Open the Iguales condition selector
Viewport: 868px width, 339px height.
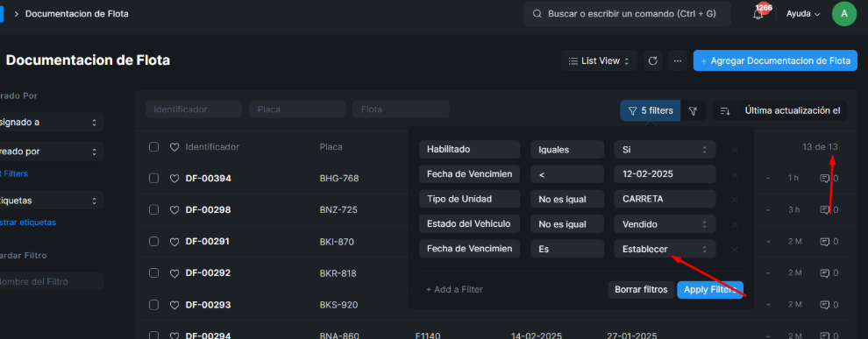(x=567, y=149)
